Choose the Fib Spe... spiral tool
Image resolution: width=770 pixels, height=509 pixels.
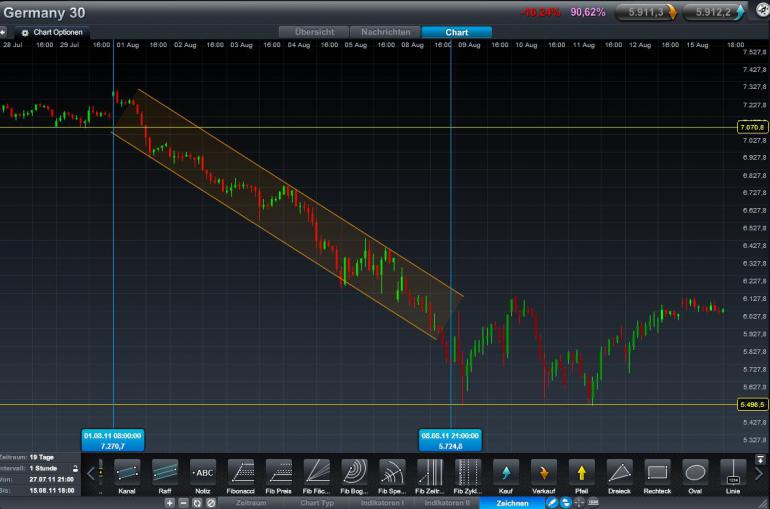coord(392,477)
